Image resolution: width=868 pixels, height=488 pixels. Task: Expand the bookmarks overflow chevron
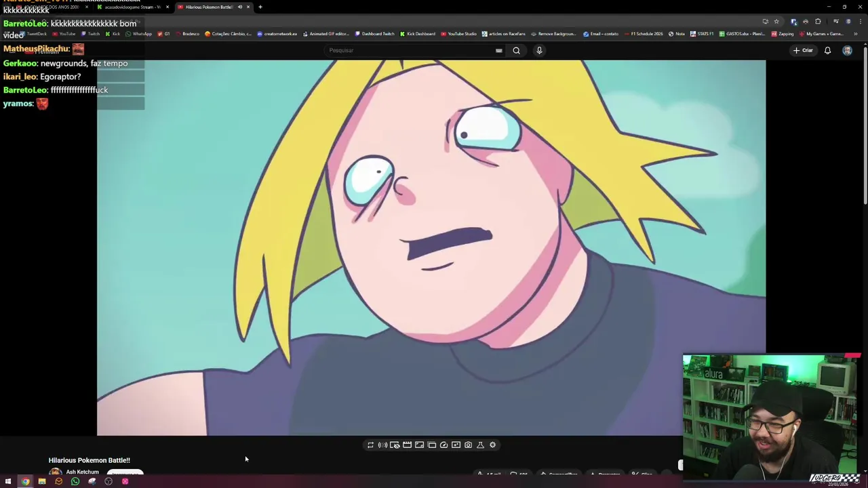tap(855, 34)
